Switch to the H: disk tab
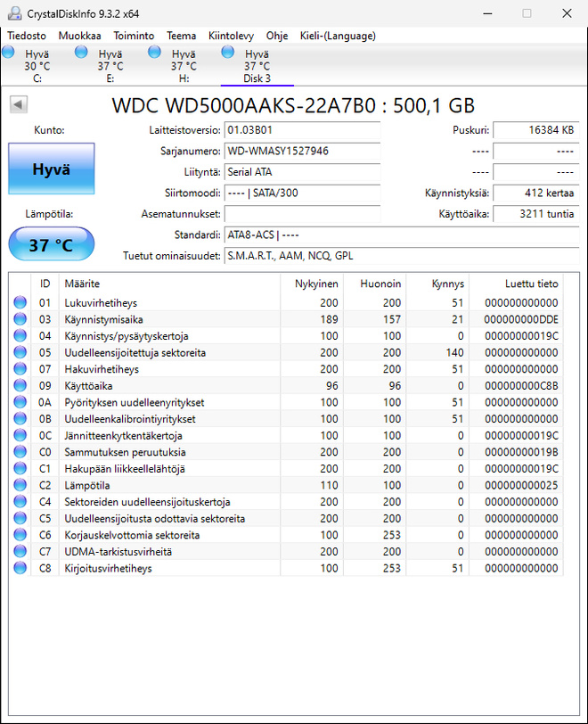 point(184,66)
